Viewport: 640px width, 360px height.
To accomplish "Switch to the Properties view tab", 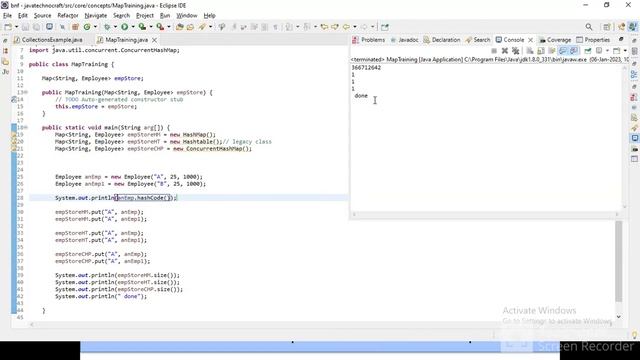I will click(x=593, y=40).
